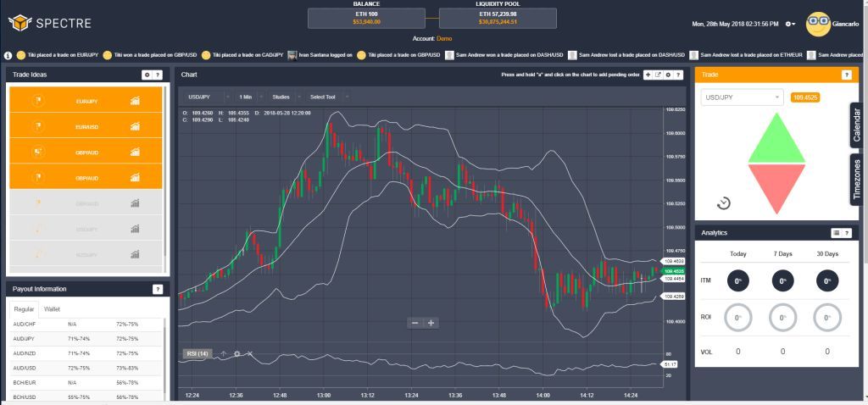Click the 30 Days ROI 0% ring
The height and width of the screenshot is (405, 868).
[x=827, y=318]
